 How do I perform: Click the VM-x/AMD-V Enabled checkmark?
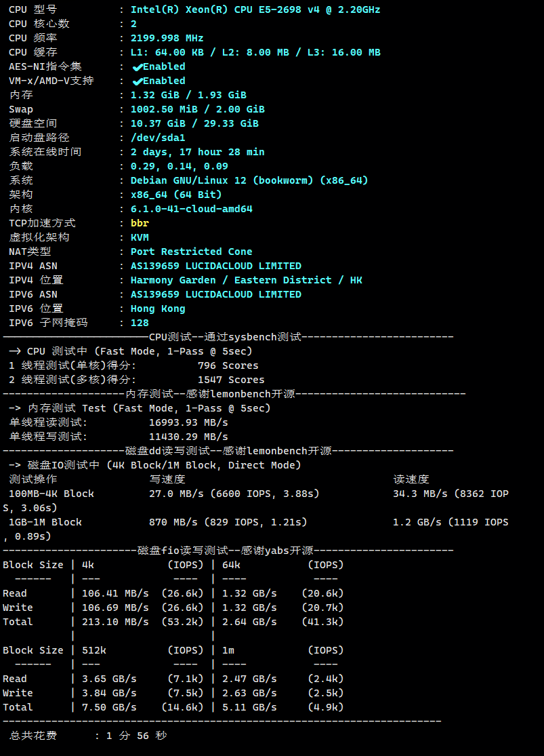[x=138, y=81]
